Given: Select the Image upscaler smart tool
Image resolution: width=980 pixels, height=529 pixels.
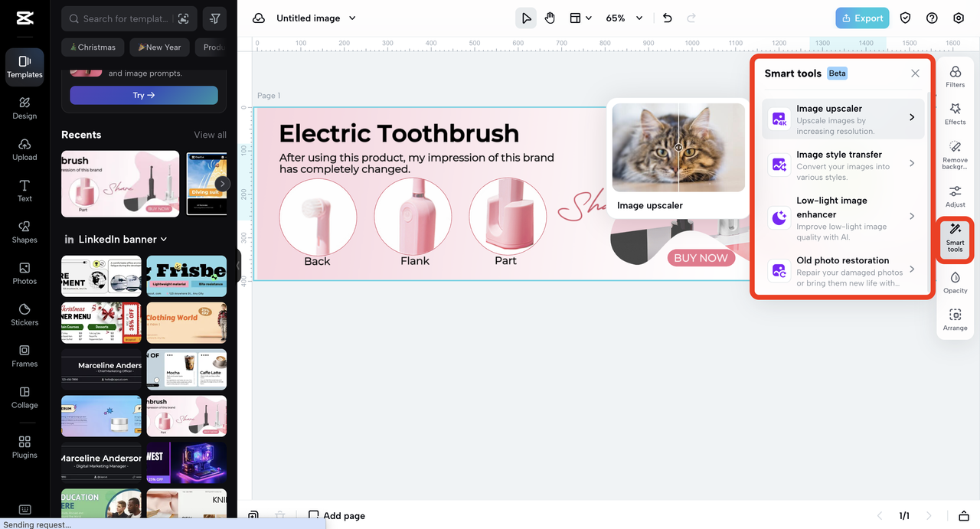Looking at the screenshot, I should pyautogui.click(x=843, y=119).
